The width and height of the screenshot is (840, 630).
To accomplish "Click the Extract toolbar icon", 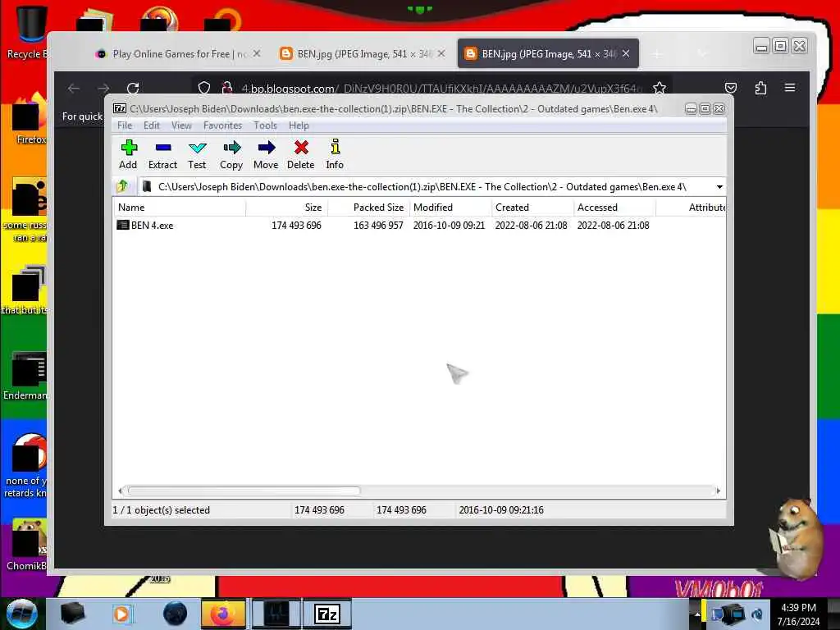I will pyautogui.click(x=163, y=155).
